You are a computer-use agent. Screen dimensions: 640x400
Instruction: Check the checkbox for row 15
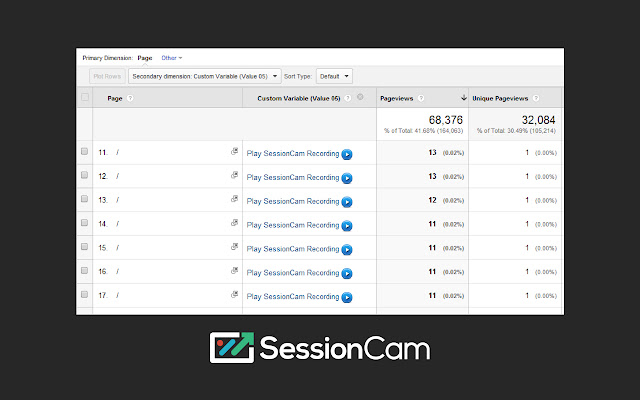84,246
